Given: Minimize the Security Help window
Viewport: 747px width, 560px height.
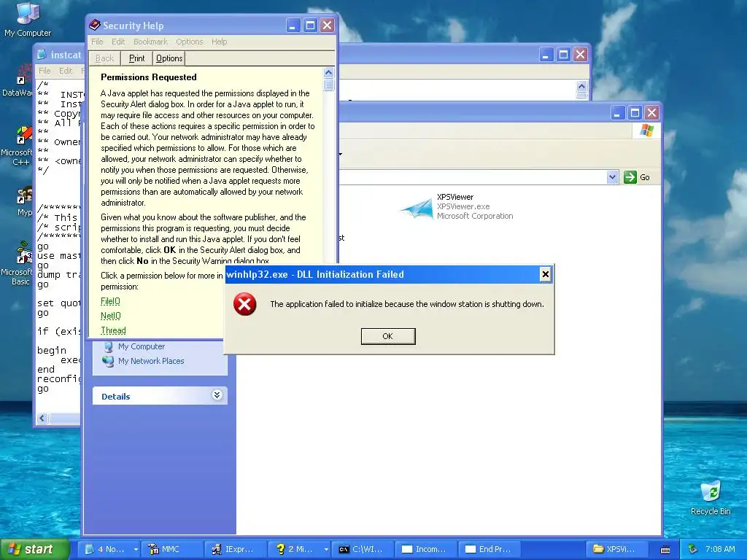Looking at the screenshot, I should pyautogui.click(x=293, y=26).
